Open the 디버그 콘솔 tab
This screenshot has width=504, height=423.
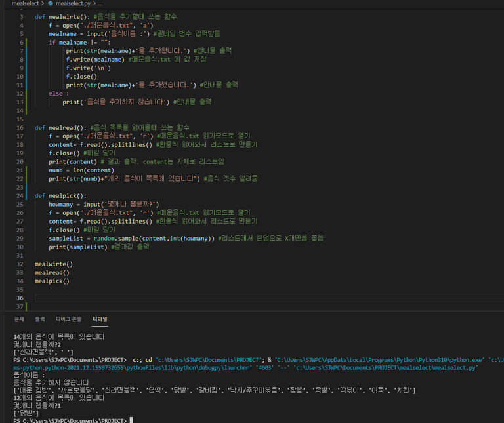point(68,319)
